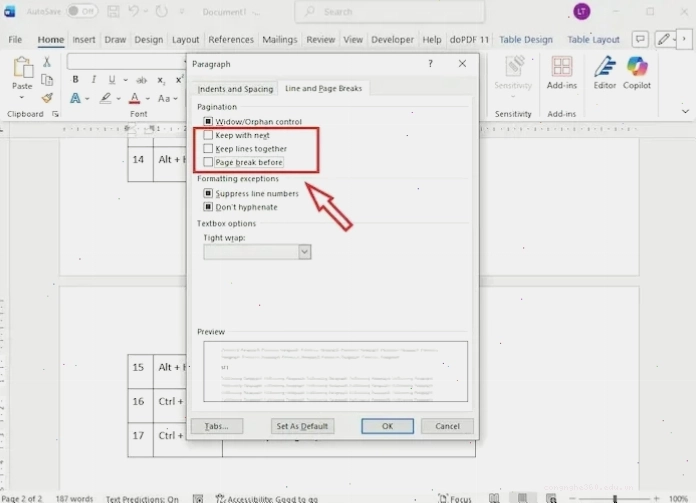Close the Paragraph dialog
Screen dimensions: 696x504
(462, 63)
